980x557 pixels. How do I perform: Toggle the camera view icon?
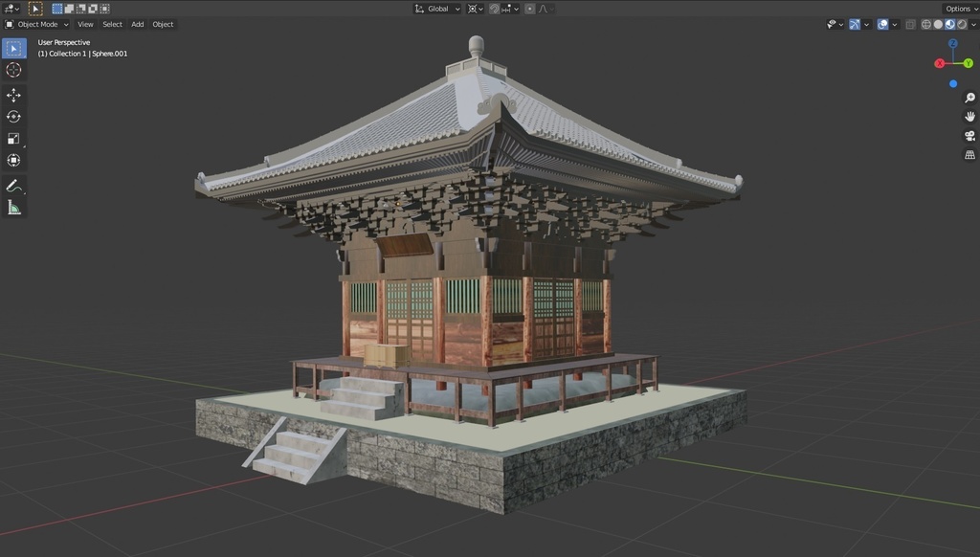click(x=969, y=136)
